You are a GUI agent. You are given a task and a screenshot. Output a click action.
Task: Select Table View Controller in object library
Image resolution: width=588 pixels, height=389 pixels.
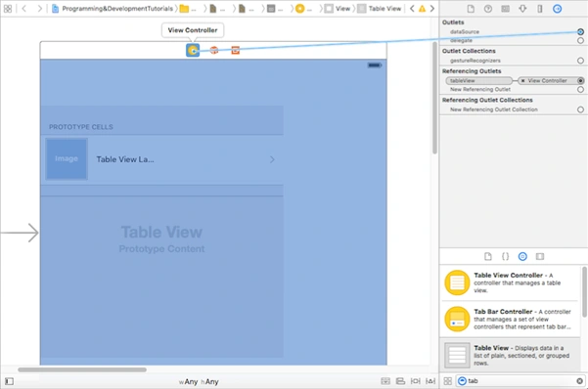tap(511, 282)
